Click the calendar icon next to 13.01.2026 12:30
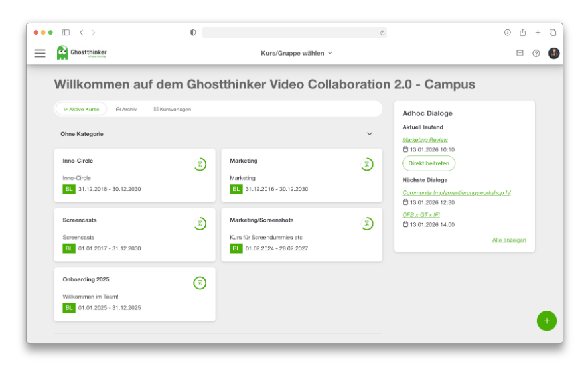The width and height of the screenshot is (588, 371). (x=405, y=202)
